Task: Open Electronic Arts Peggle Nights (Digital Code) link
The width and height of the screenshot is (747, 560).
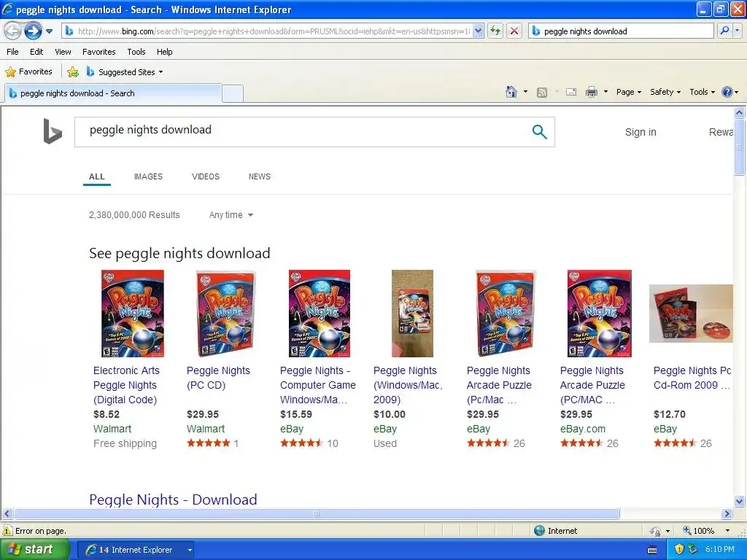Action: pyautogui.click(x=126, y=385)
